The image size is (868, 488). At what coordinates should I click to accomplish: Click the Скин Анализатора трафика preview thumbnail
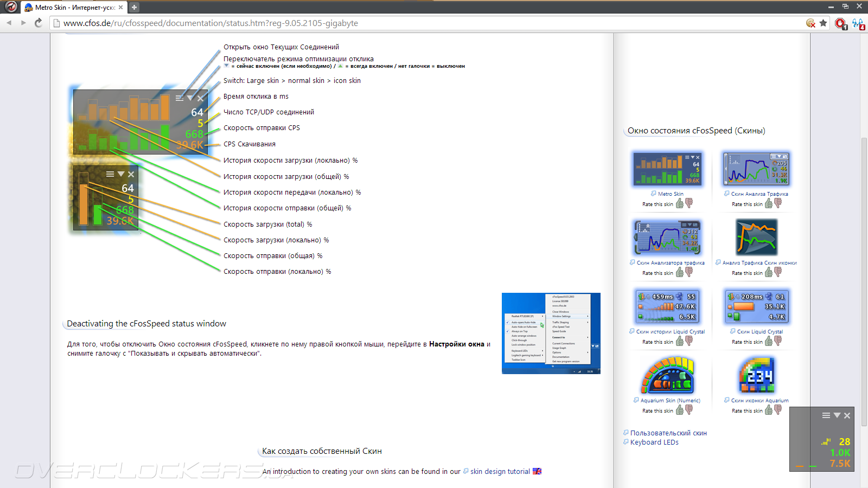pos(667,237)
